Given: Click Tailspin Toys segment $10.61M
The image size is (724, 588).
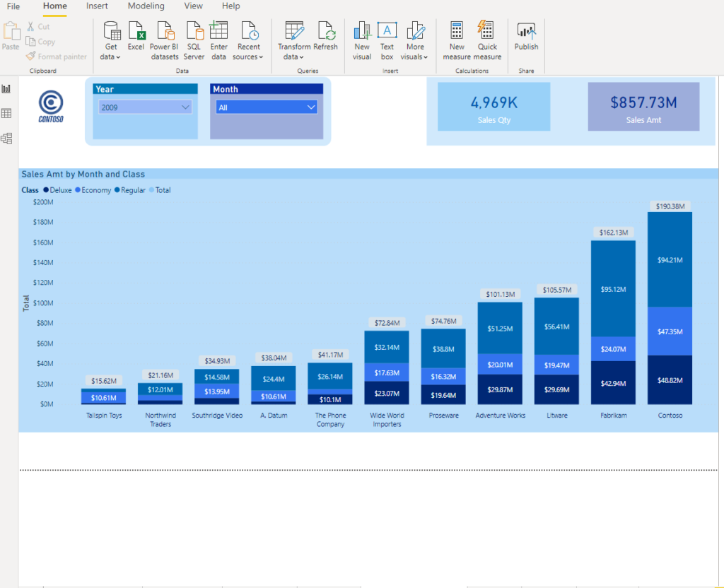Looking at the screenshot, I should coord(103,397).
